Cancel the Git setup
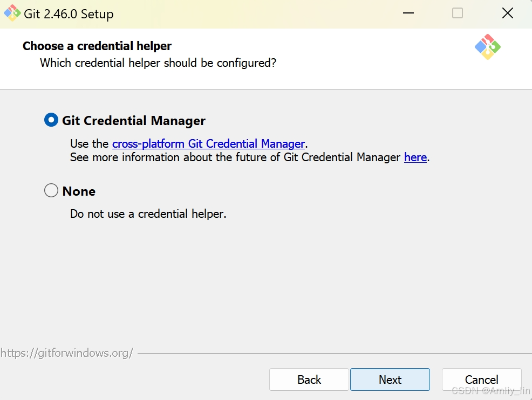The image size is (532, 400). [x=481, y=380]
